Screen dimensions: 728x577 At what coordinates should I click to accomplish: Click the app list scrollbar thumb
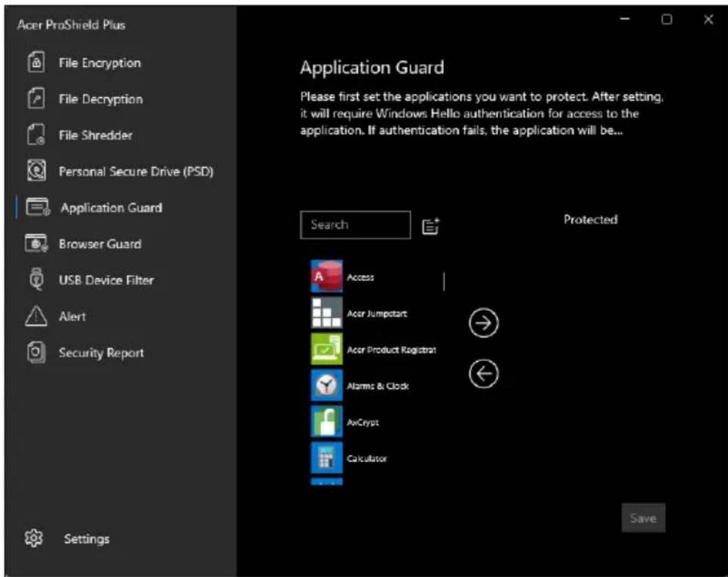point(444,282)
